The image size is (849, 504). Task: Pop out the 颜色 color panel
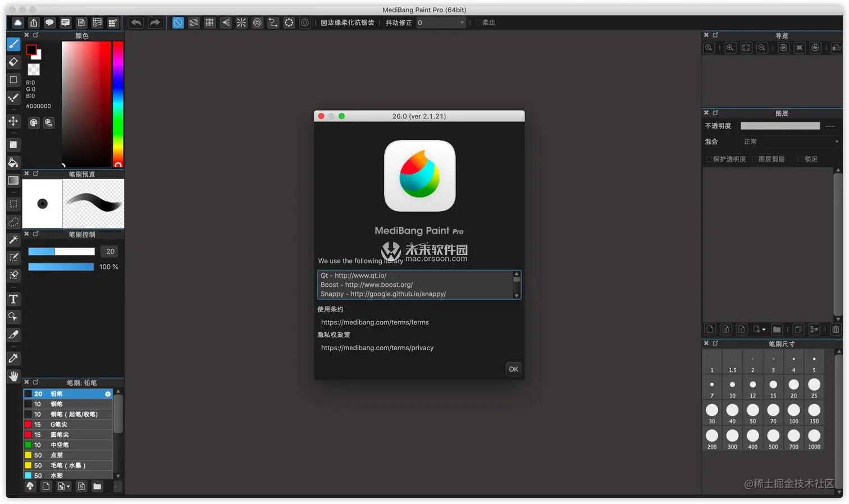point(35,35)
